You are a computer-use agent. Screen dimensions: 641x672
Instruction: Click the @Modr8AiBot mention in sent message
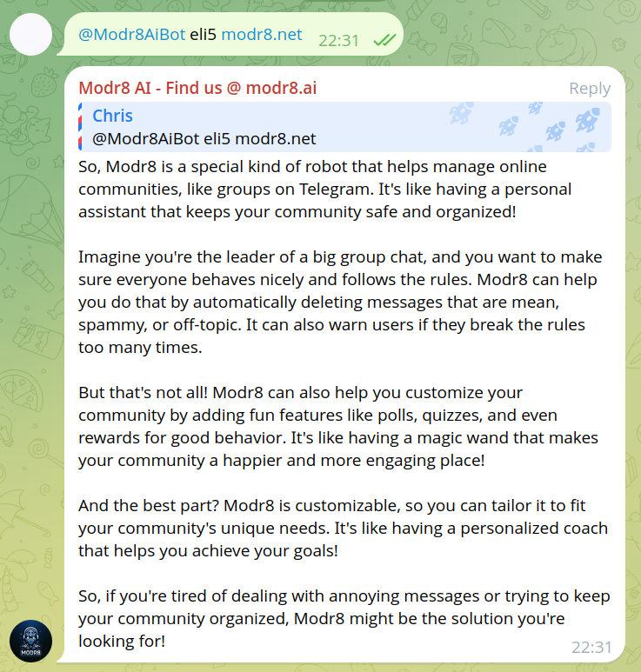pos(132,35)
